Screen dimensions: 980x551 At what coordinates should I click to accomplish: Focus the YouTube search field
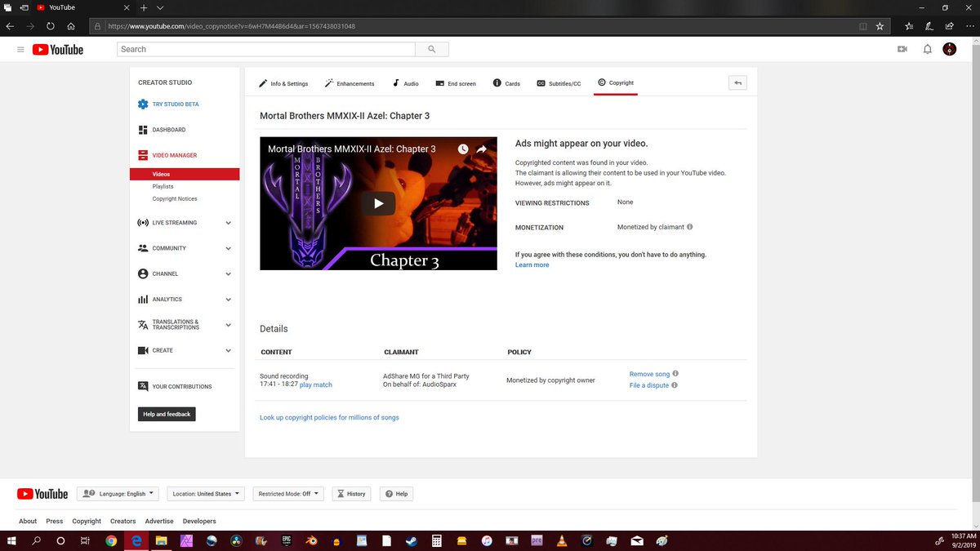266,49
